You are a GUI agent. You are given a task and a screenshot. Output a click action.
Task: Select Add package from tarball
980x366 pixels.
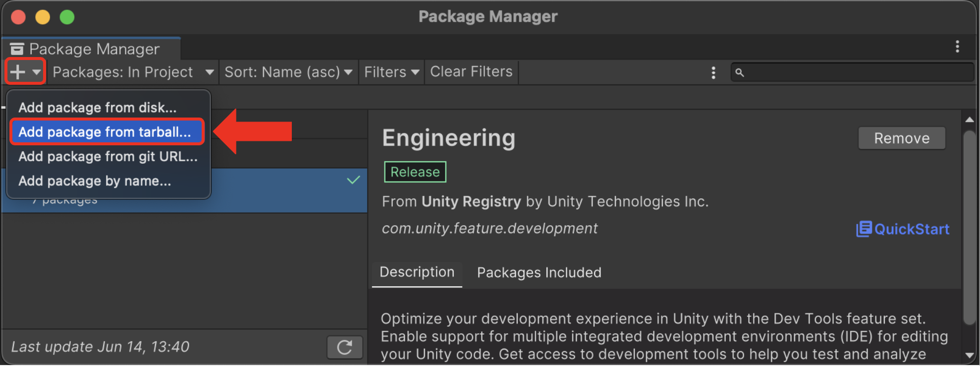(x=107, y=132)
